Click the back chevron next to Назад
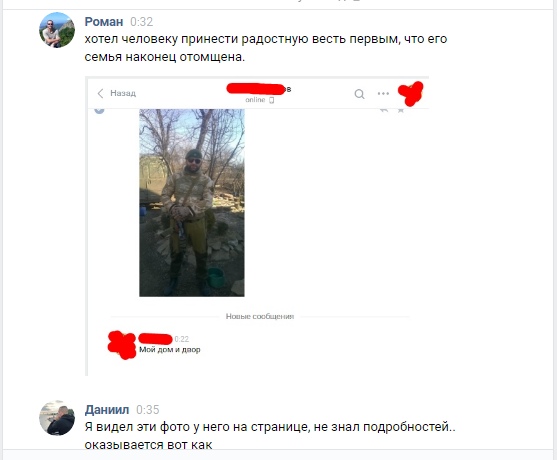 click(x=101, y=93)
